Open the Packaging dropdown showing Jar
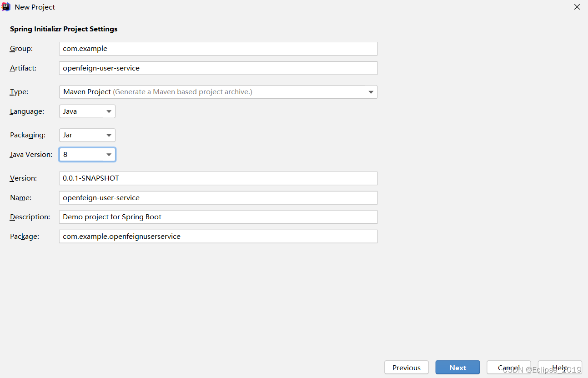 pos(87,135)
